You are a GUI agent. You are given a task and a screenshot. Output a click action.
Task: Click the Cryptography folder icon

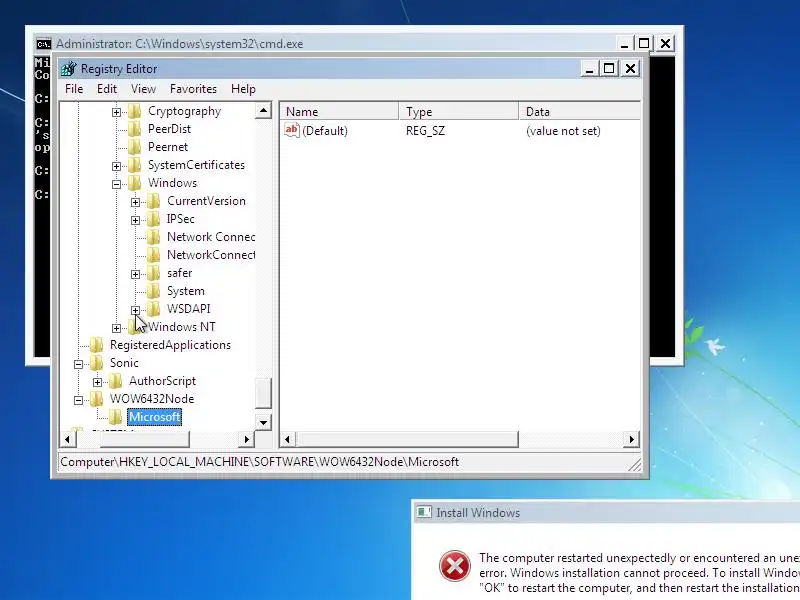point(134,111)
